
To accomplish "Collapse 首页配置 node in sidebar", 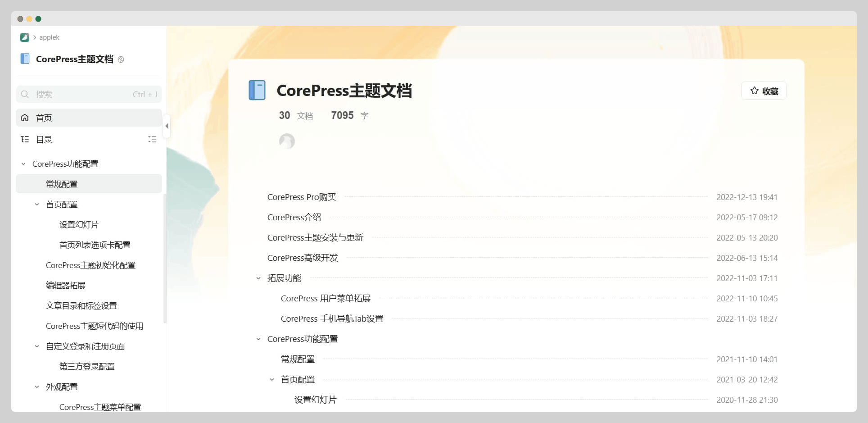I will 37,205.
